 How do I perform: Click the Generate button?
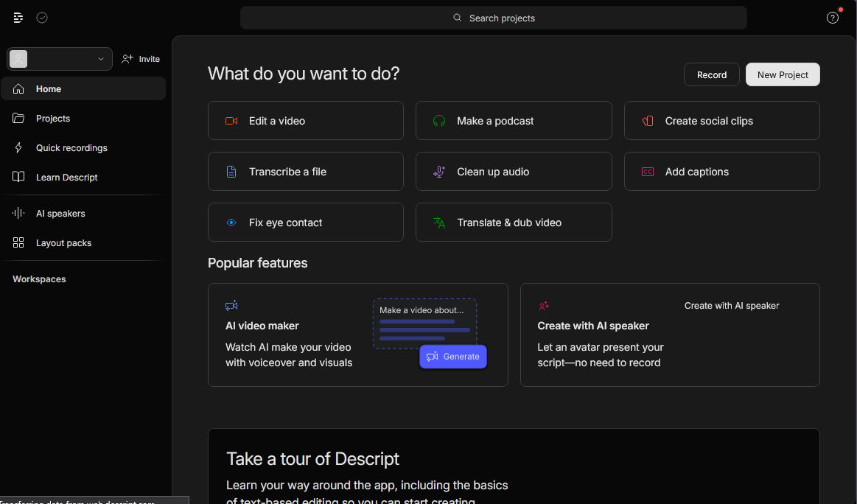pos(453,357)
